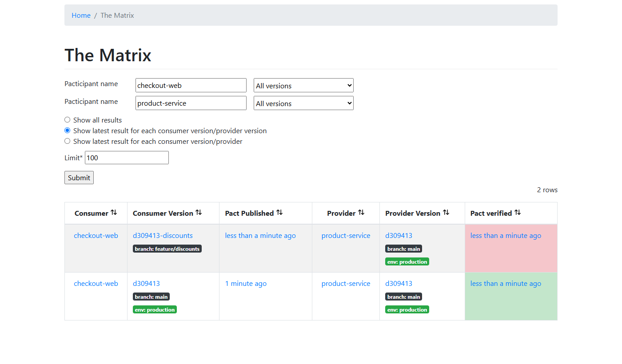Open consumer version d309413 link
622x364 pixels.
[146, 284]
